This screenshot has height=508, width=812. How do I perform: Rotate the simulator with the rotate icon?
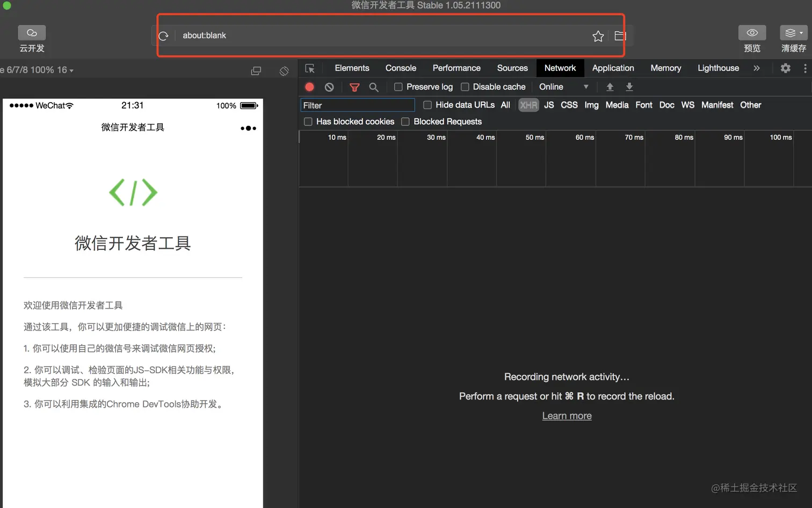coord(284,71)
